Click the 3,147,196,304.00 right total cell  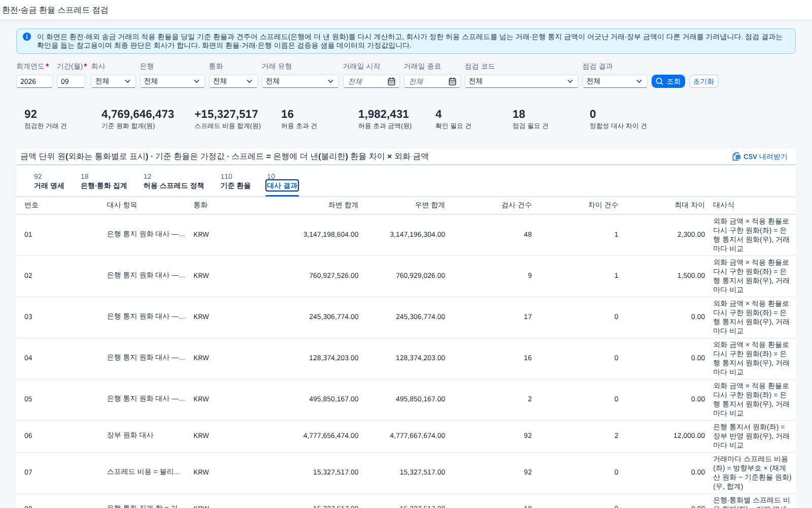[418, 235]
